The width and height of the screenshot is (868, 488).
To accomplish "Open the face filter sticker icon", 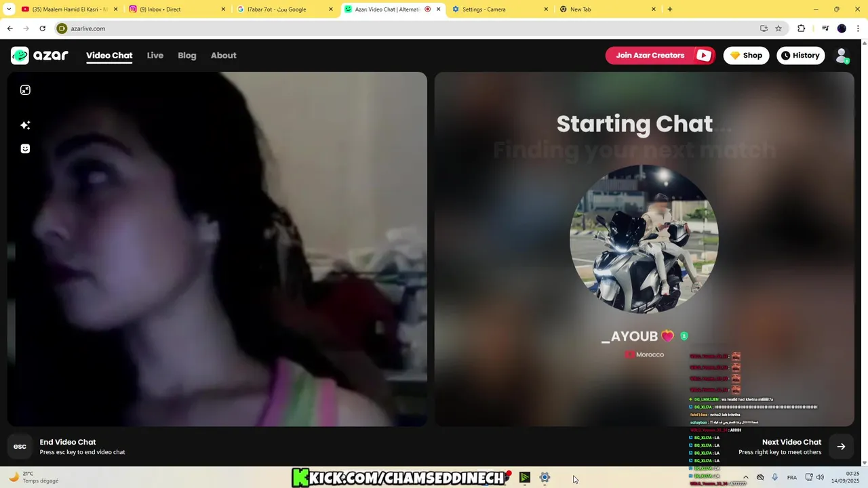I will tap(25, 148).
